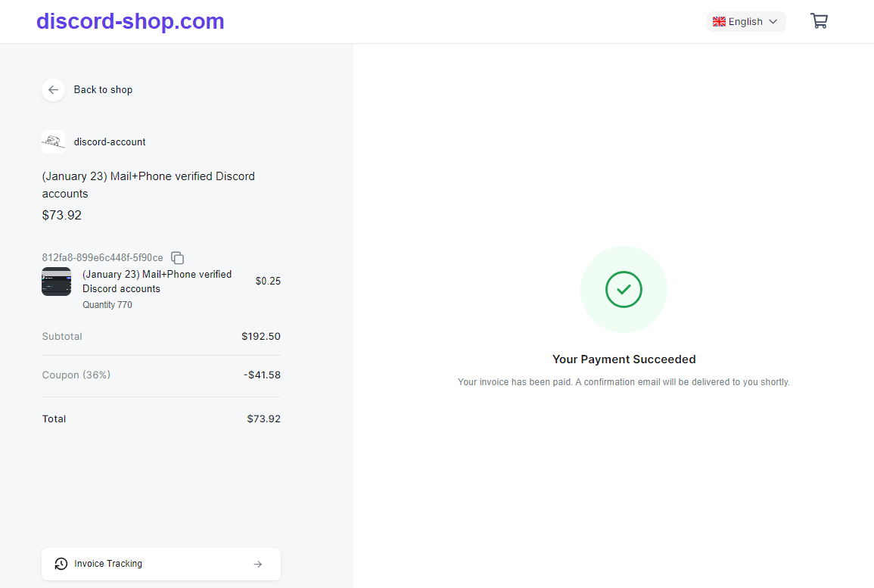This screenshot has height=588, width=874.
Task: Click the Subtotal label
Action: tap(62, 337)
